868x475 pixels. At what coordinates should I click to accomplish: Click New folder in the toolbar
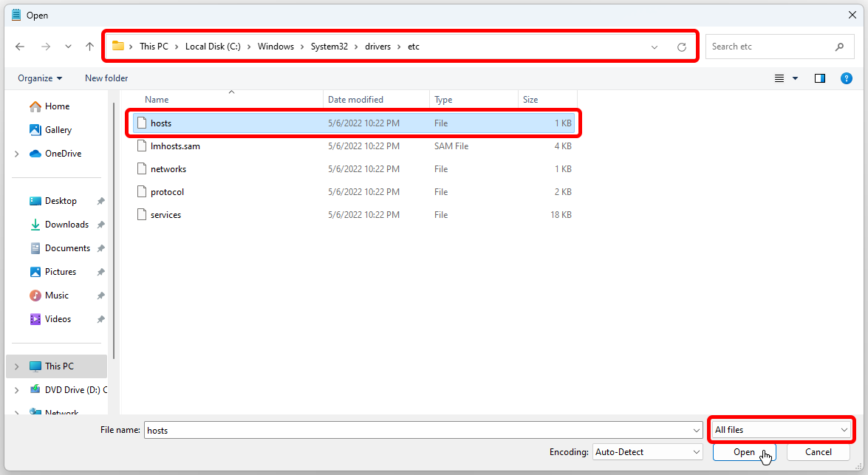coord(106,78)
